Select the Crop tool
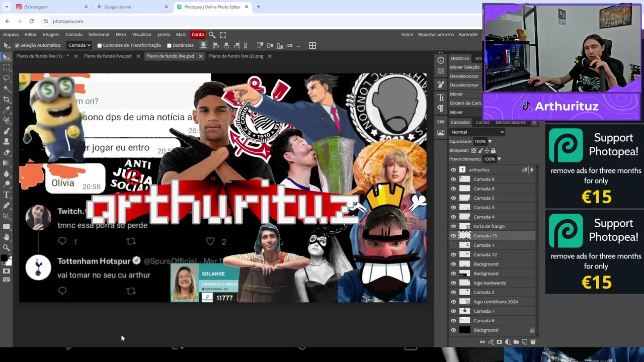Image resolution: width=644 pixels, height=362 pixels. pos(7,99)
